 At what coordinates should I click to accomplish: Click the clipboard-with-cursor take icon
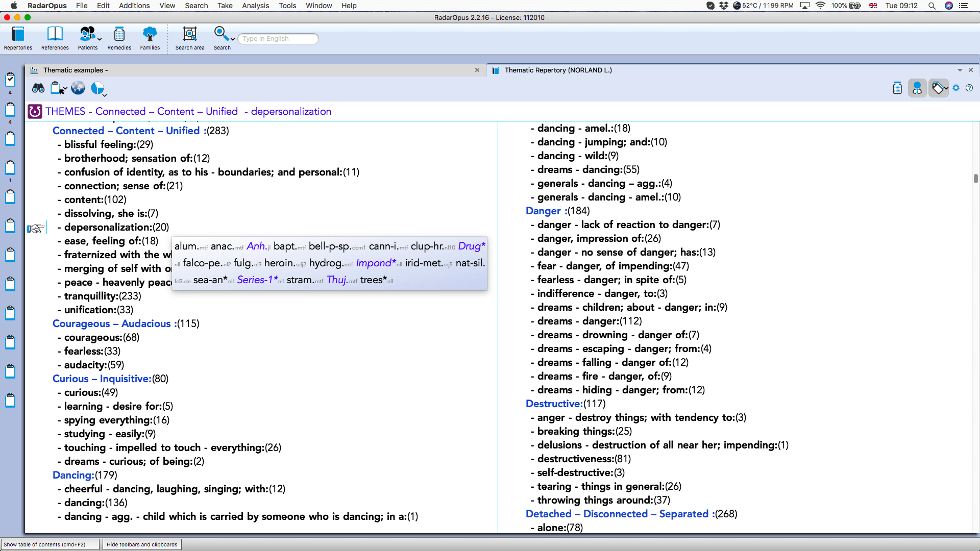coord(57,88)
